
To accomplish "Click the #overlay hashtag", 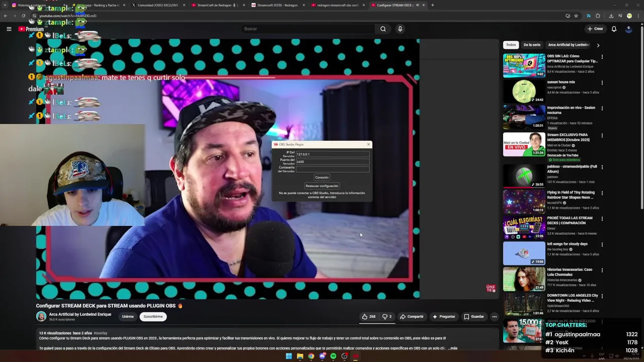I will tap(101, 333).
